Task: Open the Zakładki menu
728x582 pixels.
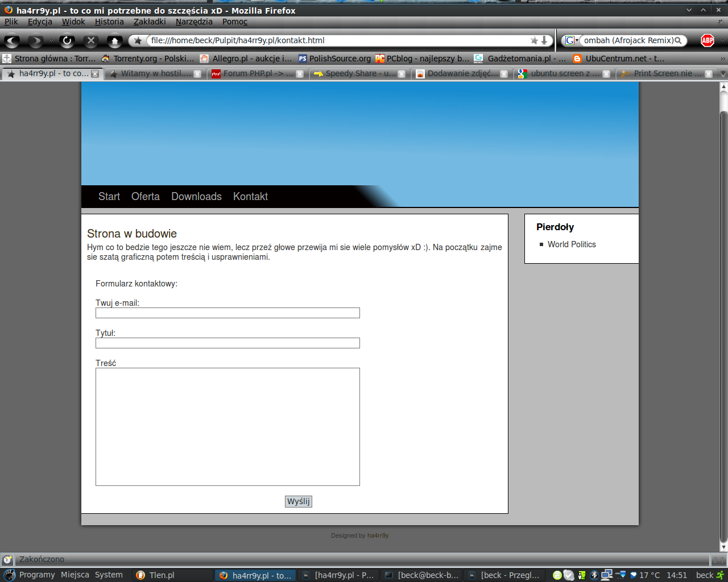Action: (x=150, y=22)
